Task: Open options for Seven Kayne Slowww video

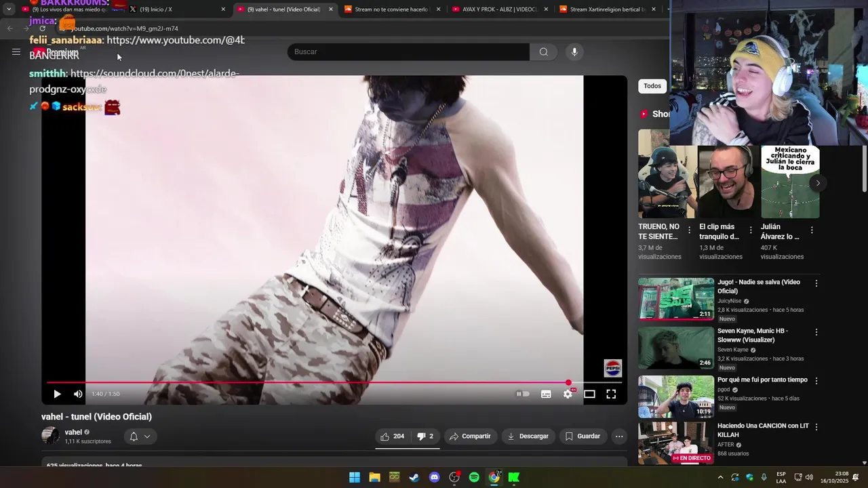Action: pos(816,332)
